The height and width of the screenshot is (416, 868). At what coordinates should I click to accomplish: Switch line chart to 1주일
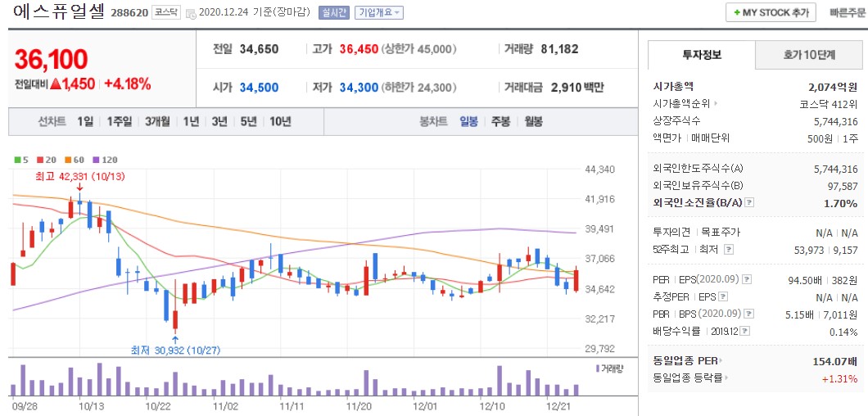point(120,122)
